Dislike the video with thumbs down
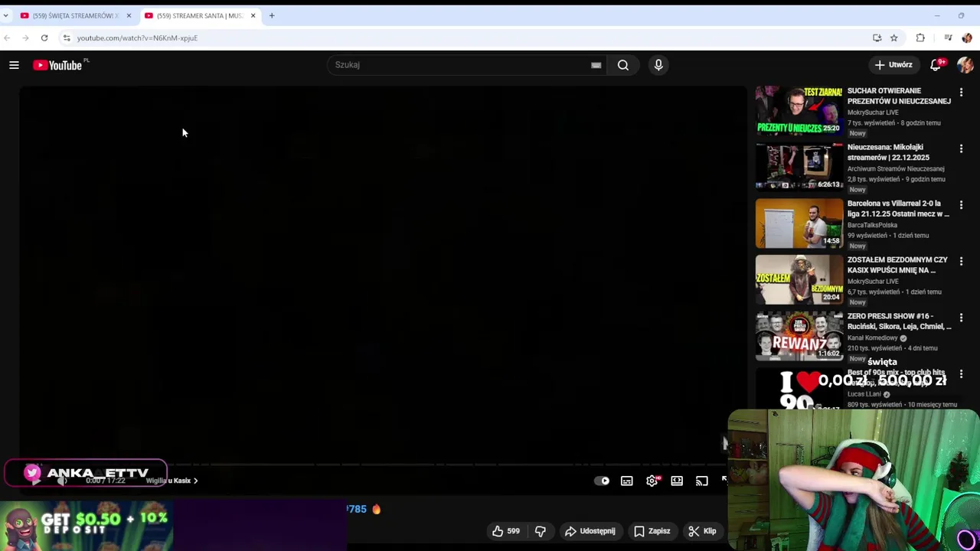The width and height of the screenshot is (980, 551). tap(541, 531)
